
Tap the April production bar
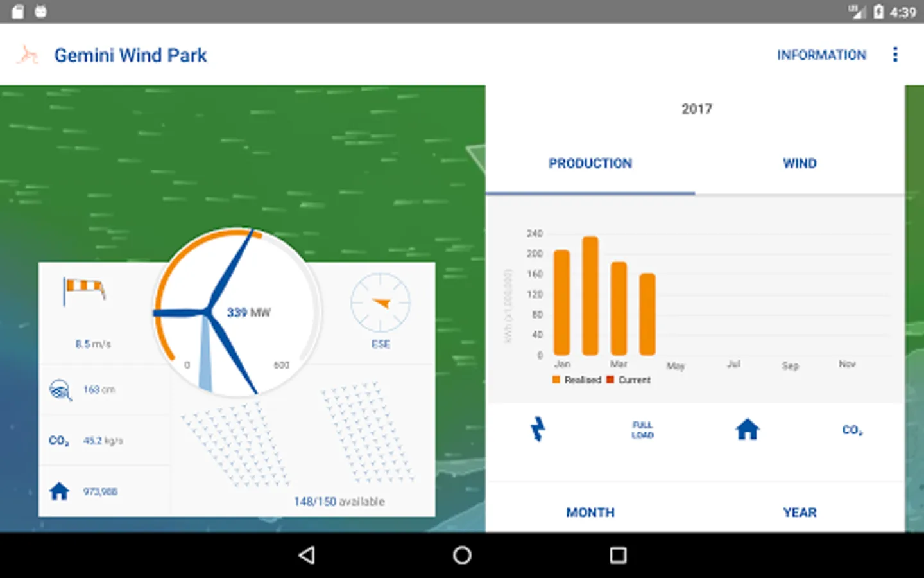647,314
